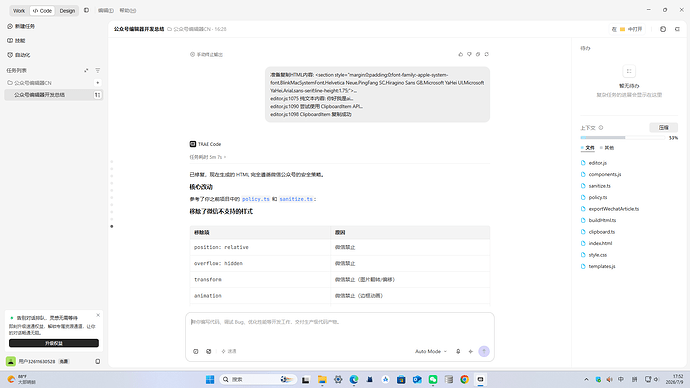
Task: Jump to the active conversation marker dot
Action: click(x=112, y=227)
